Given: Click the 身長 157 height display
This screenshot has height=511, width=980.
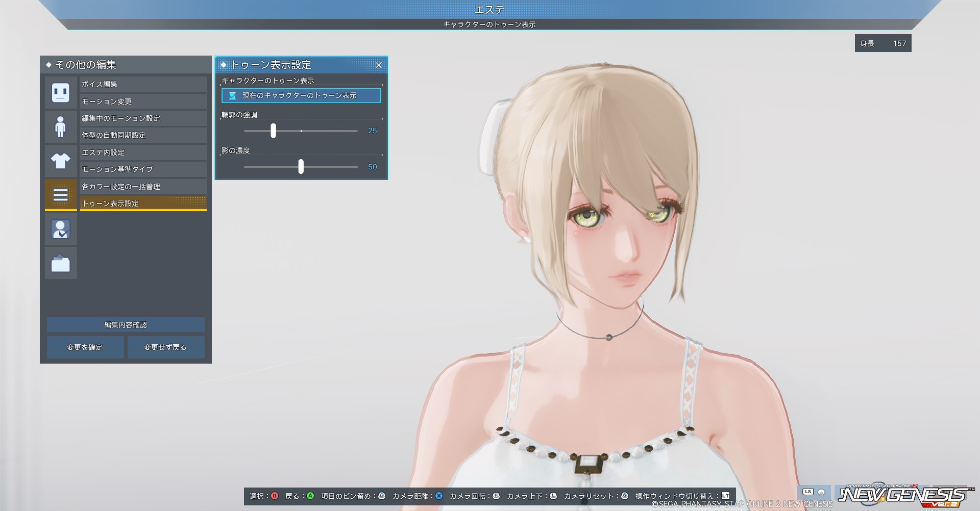Looking at the screenshot, I should click(883, 43).
